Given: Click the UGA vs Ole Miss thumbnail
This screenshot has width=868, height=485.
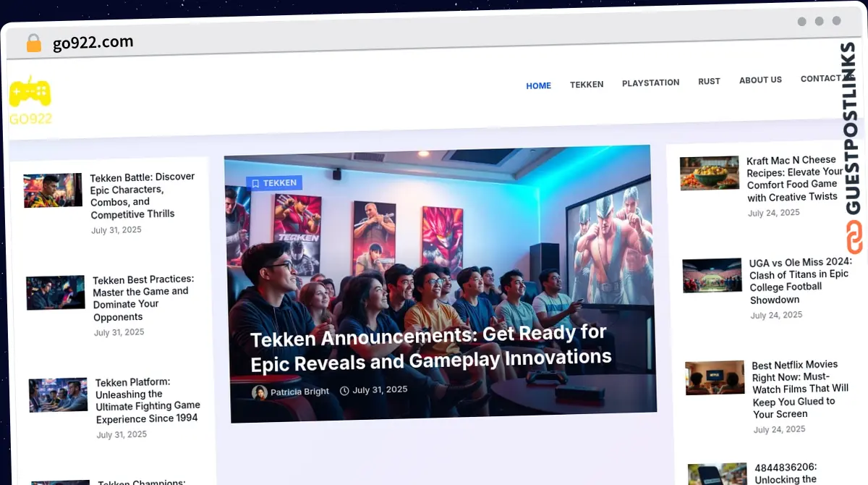Looking at the screenshot, I should click(x=712, y=275).
